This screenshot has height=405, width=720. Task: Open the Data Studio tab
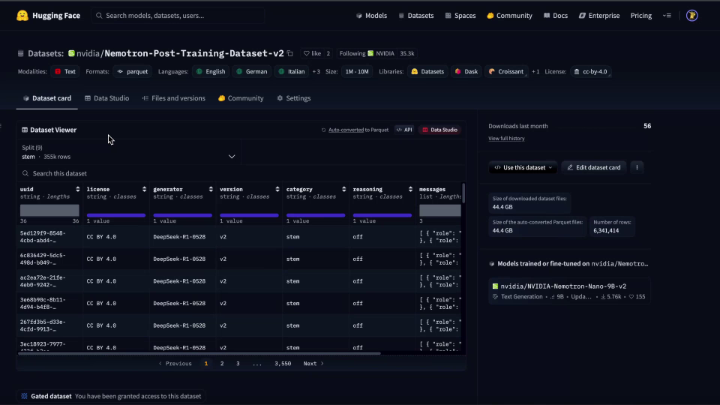(107, 98)
